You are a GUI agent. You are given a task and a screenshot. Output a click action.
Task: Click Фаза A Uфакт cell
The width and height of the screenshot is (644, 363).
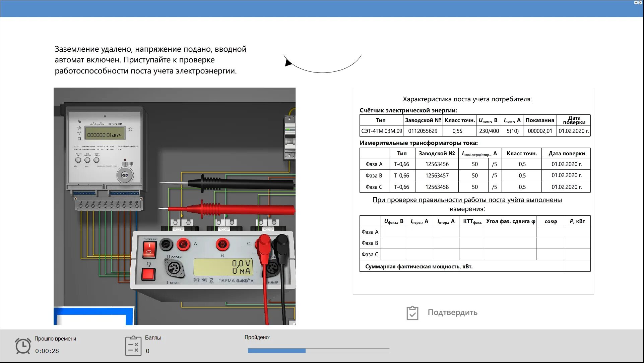tap(394, 232)
